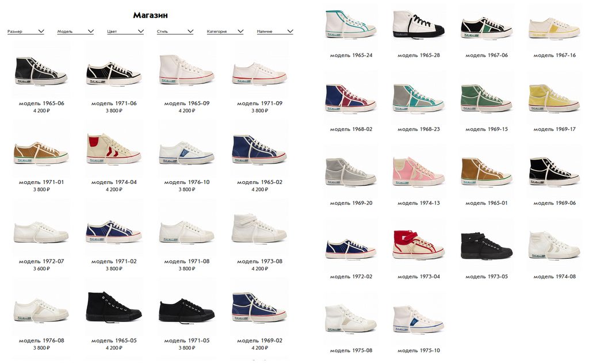Image resolution: width=589 pixels, height=364 pixels.
Task: Click the Магазин page heading
Action: click(x=150, y=16)
